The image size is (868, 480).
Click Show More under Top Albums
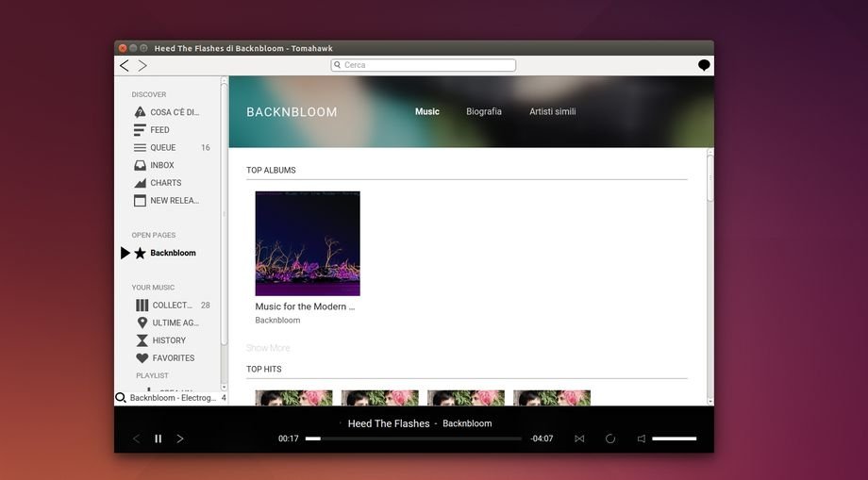(268, 348)
